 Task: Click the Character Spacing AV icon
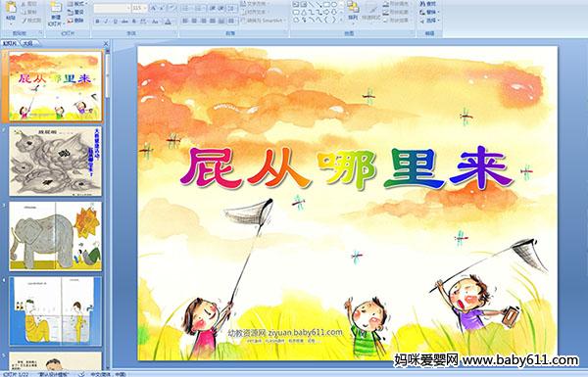tap(143, 22)
